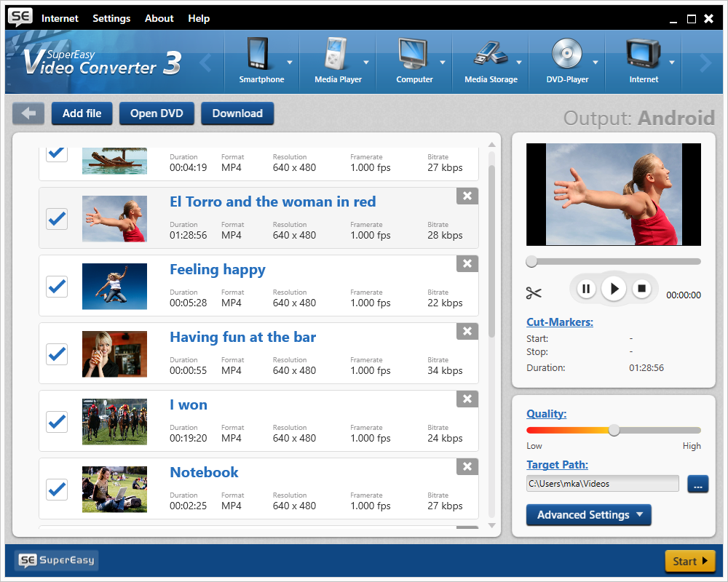Click the SE application logo in title bar
Image resolution: width=728 pixels, height=582 pixels.
(20, 17)
